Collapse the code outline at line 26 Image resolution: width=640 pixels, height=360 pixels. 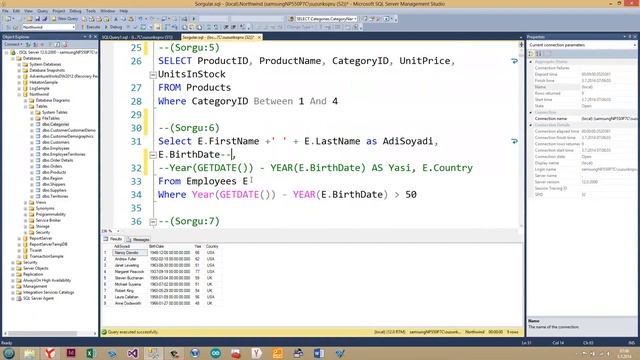click(153, 75)
